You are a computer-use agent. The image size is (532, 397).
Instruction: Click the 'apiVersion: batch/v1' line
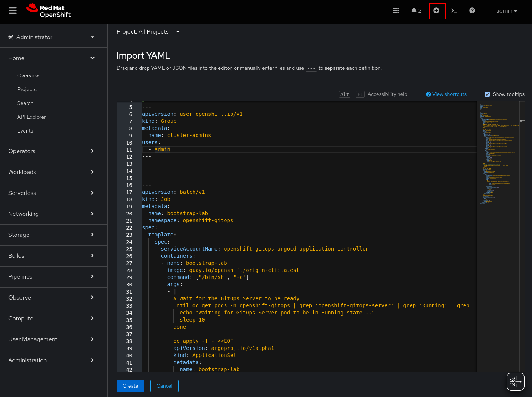coord(173,192)
